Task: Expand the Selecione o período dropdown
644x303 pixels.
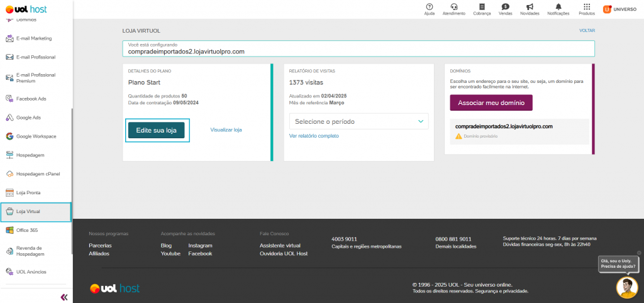Action: 359,121
